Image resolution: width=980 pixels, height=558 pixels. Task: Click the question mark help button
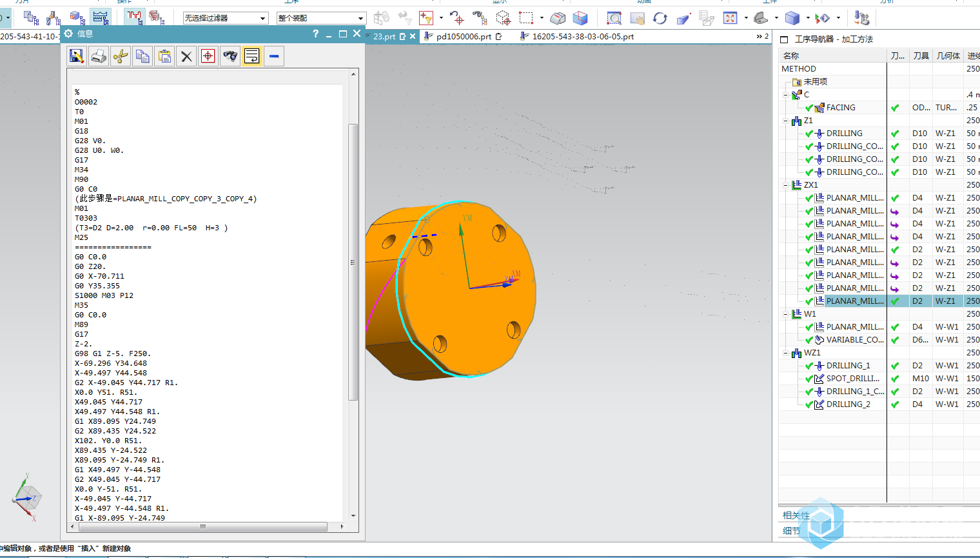pos(315,34)
